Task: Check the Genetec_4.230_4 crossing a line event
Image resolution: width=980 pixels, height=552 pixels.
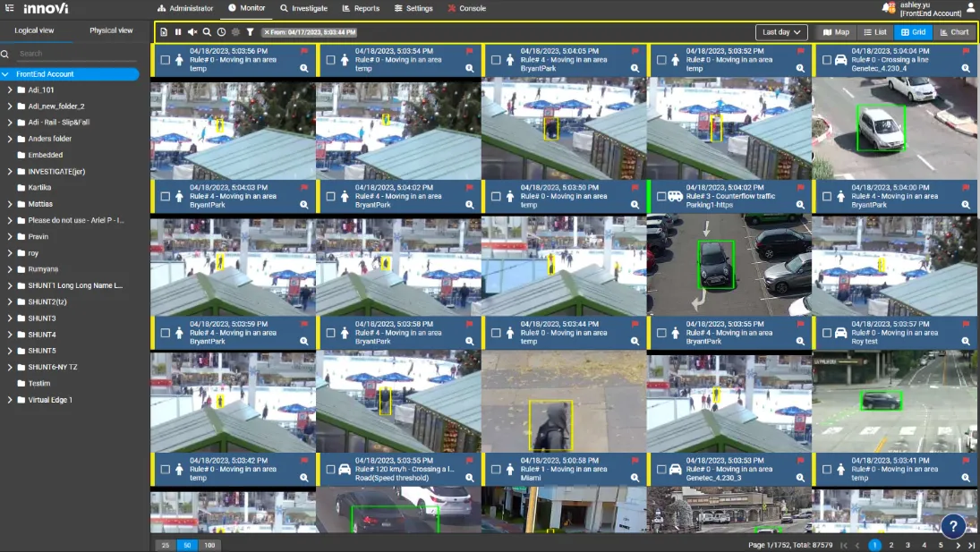Action: tap(827, 60)
